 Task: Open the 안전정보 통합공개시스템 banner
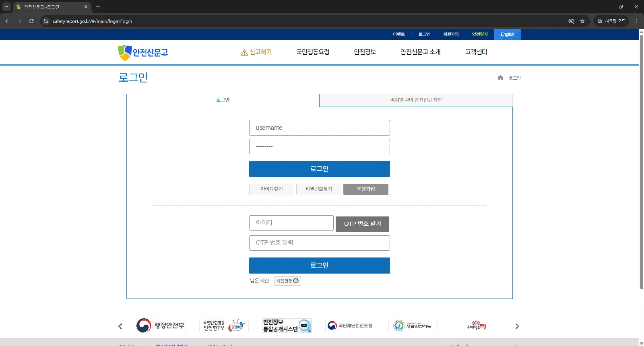pos(287,325)
